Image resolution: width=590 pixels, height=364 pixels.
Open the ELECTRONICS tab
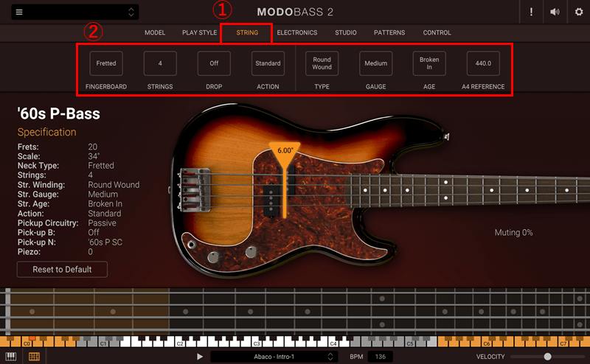pos(297,32)
